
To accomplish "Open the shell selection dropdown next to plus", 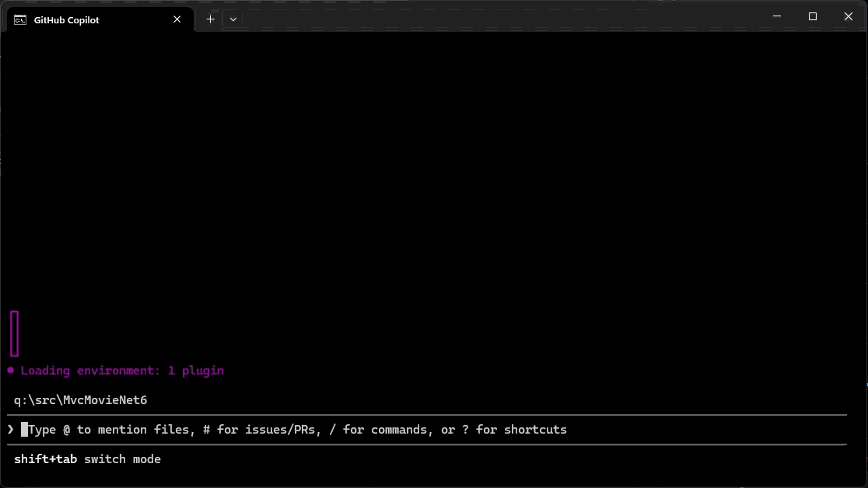I will pyautogui.click(x=232, y=19).
